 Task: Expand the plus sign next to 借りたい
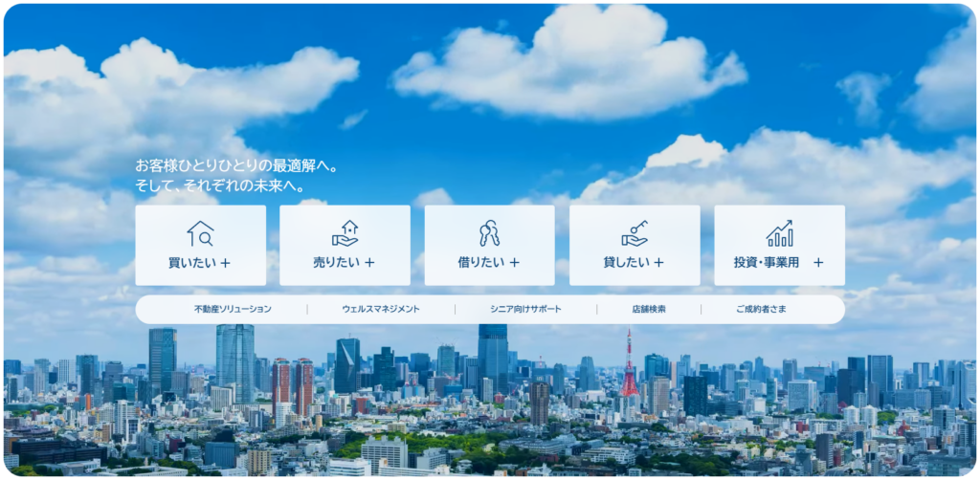click(x=514, y=262)
